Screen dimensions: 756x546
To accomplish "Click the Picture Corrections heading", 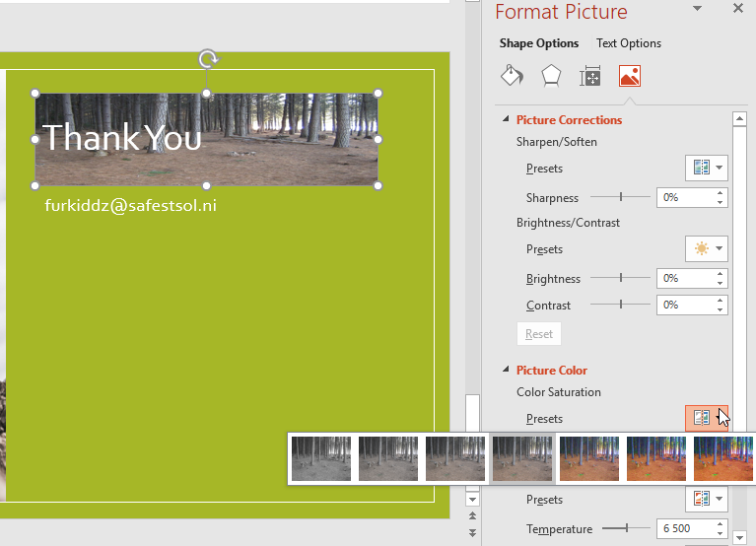I will click(x=569, y=120).
